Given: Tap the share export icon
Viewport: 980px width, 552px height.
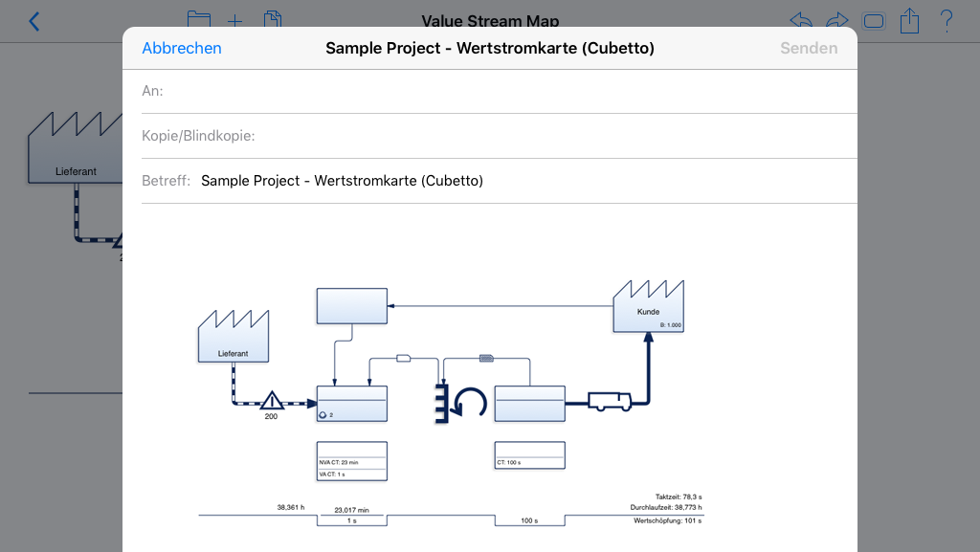Looking at the screenshot, I should [909, 21].
